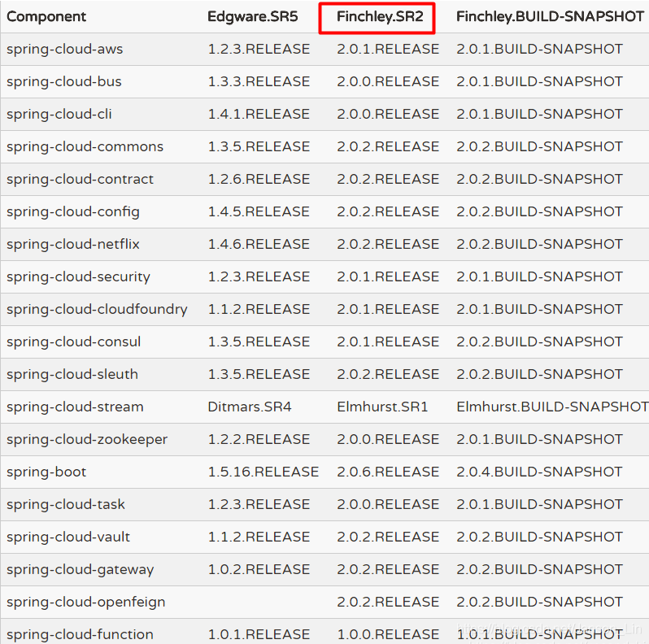Viewport: 649px width, 644px height.
Task: Click 2.0.6.RELEASE in the spring-boot row
Action: click(388, 472)
